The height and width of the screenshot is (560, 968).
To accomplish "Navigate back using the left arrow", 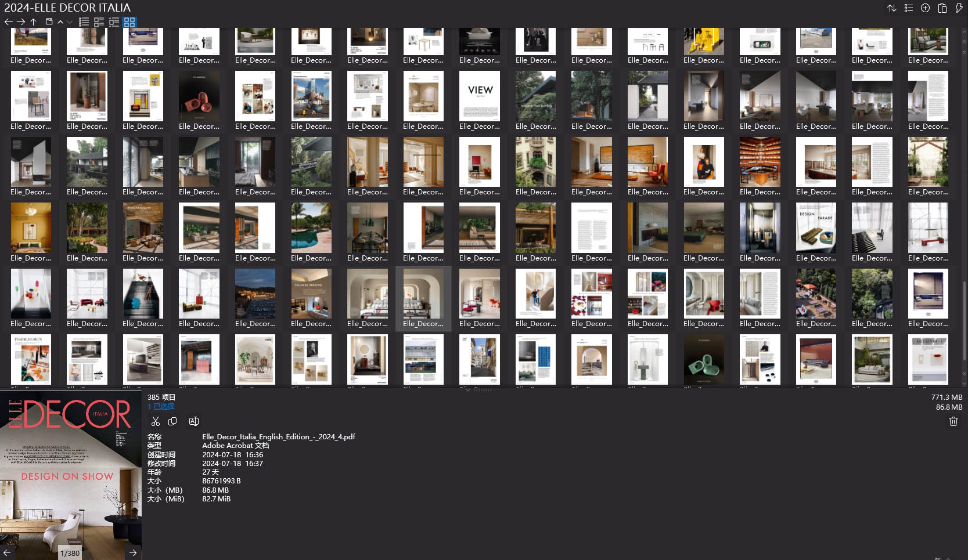I will click(8, 21).
